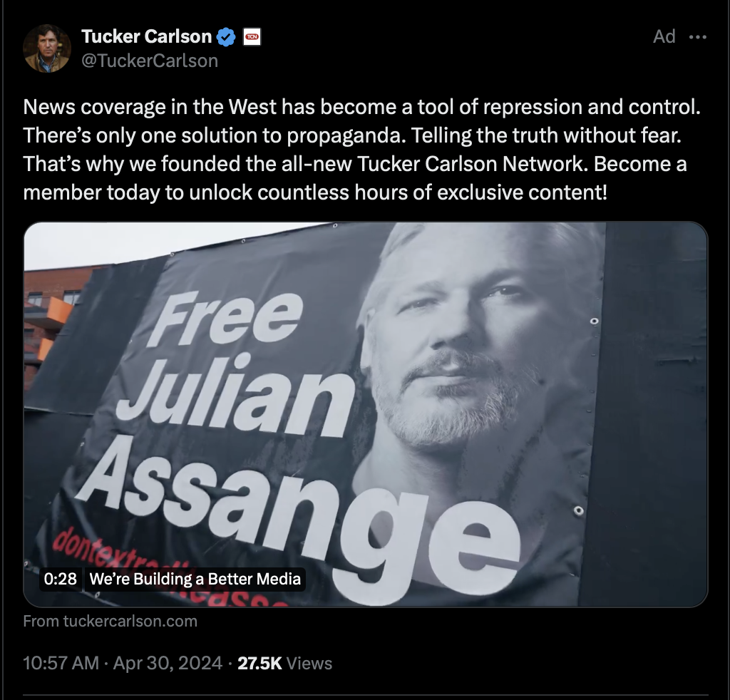
Task: Click the TCN affiliate badge icon
Action: point(252,37)
